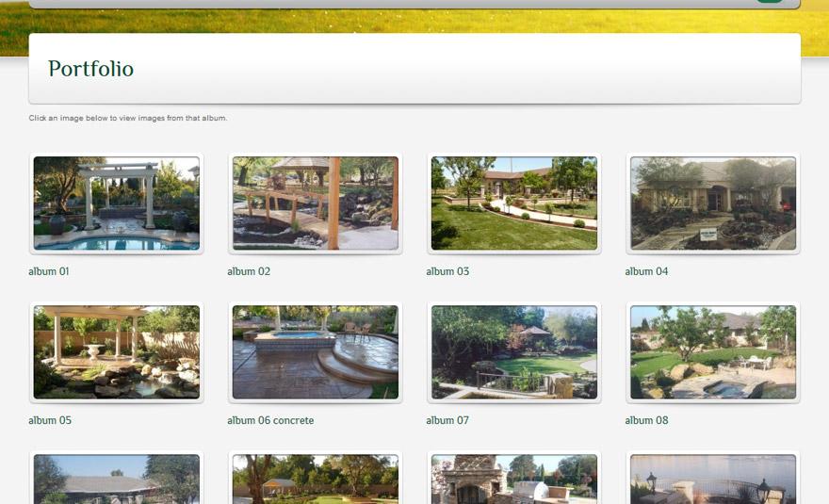Screen dimensions: 829x504
Task: Open the third-row thumbnail with yellow gazebo lawn
Action: pos(315,480)
